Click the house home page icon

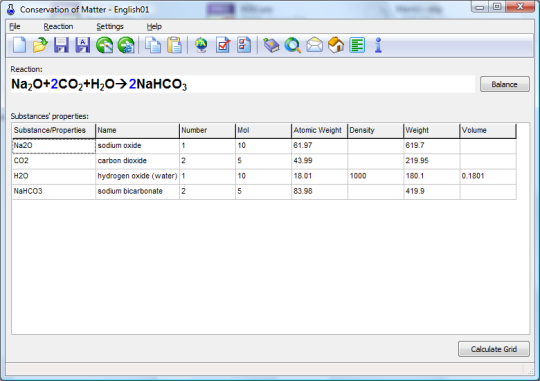[336, 45]
